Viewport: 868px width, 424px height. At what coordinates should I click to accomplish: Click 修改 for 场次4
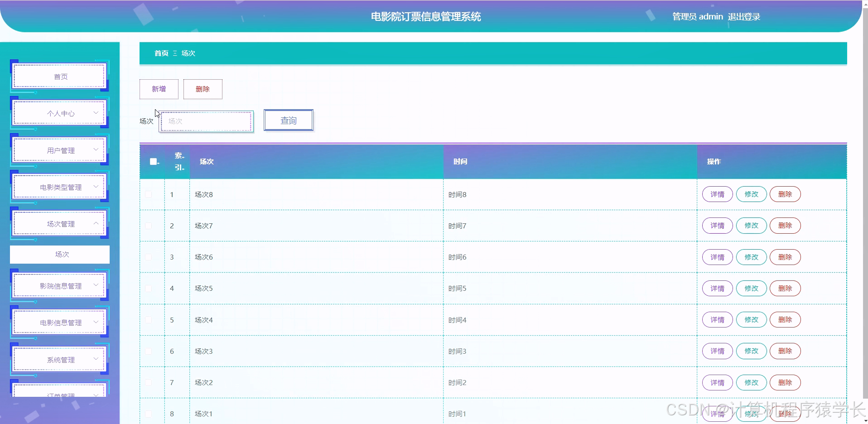coord(752,320)
